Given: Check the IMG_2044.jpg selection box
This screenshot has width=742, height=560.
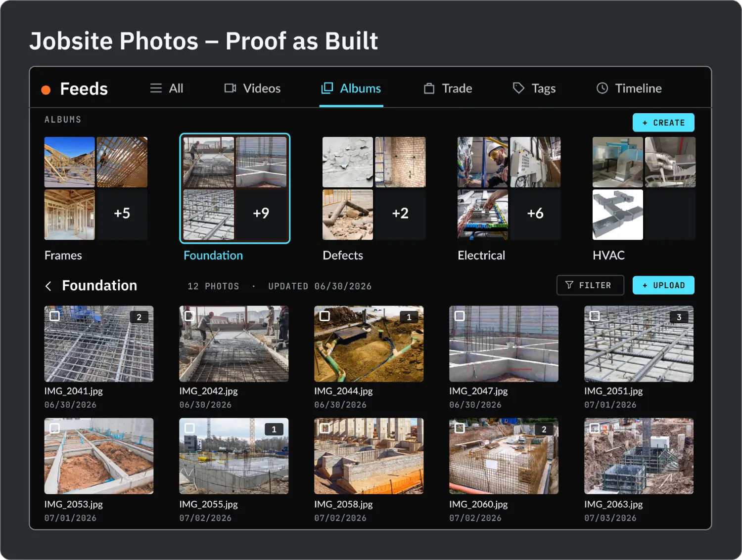Looking at the screenshot, I should 325,316.
